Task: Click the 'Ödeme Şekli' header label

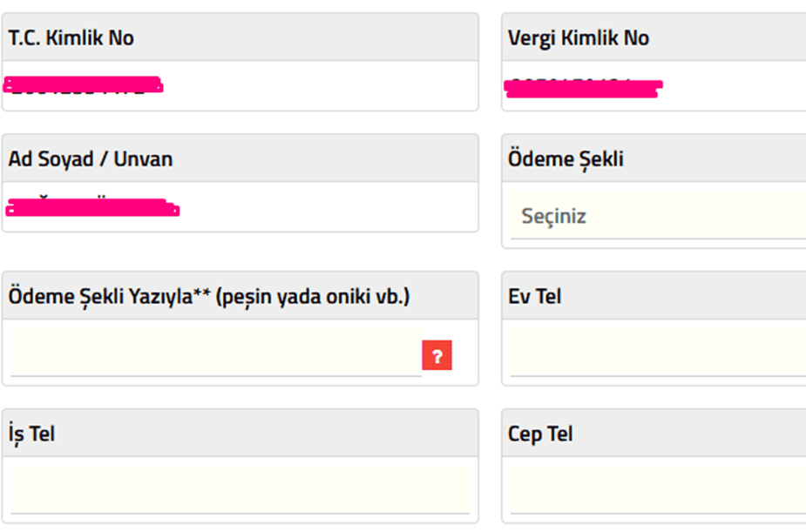Action: tap(566, 159)
